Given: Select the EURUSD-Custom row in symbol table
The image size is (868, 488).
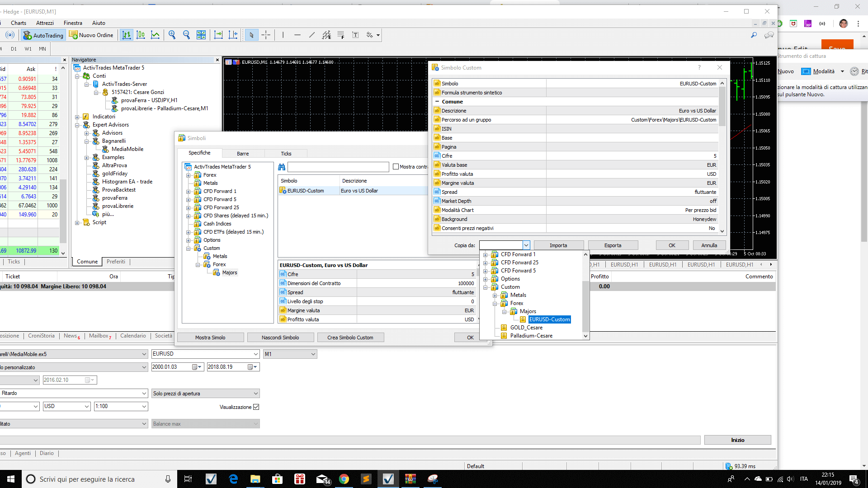Looking at the screenshot, I should click(353, 191).
